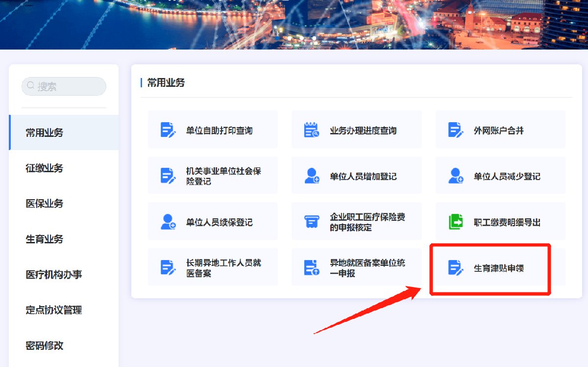This screenshot has width=588, height=367.
Task: Click the 单位人员续保登记 person icon
Action: pyautogui.click(x=168, y=222)
